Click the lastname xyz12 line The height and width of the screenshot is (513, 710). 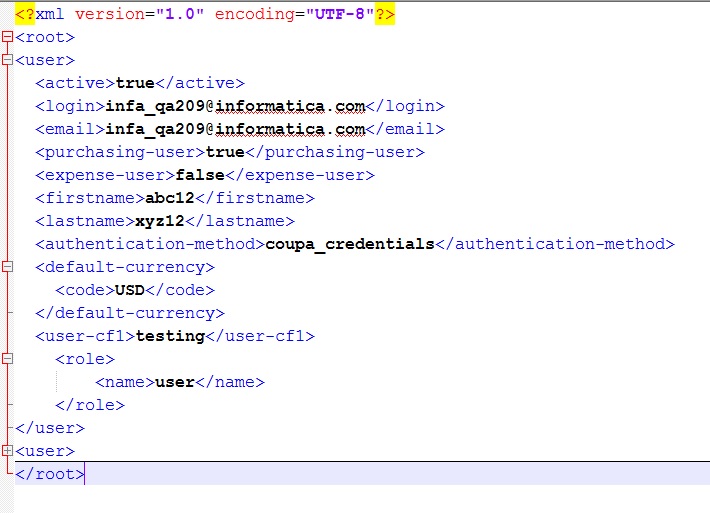165,221
